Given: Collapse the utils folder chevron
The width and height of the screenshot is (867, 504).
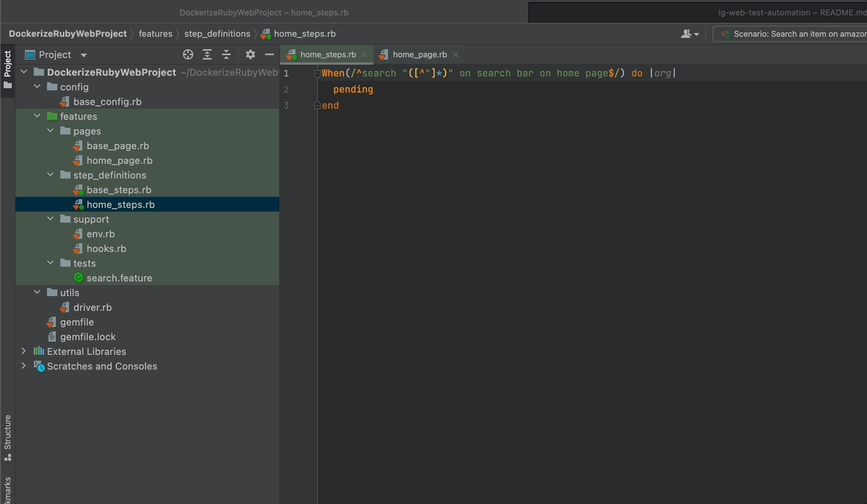Looking at the screenshot, I should coord(37,292).
